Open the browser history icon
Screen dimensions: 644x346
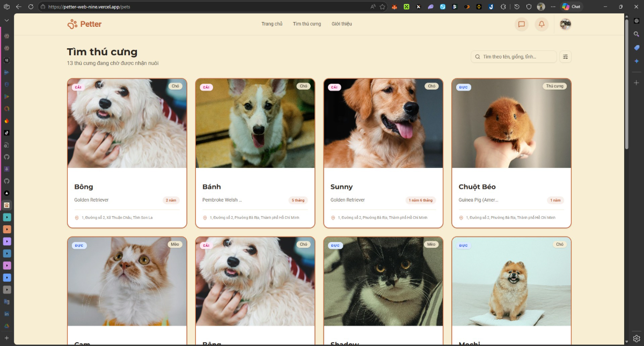pos(517,7)
